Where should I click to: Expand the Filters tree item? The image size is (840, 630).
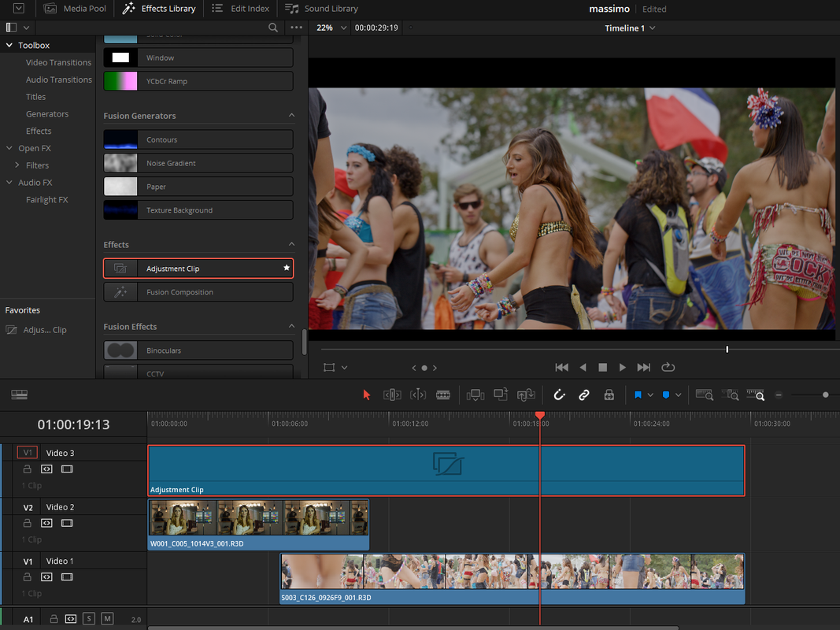tap(17, 165)
